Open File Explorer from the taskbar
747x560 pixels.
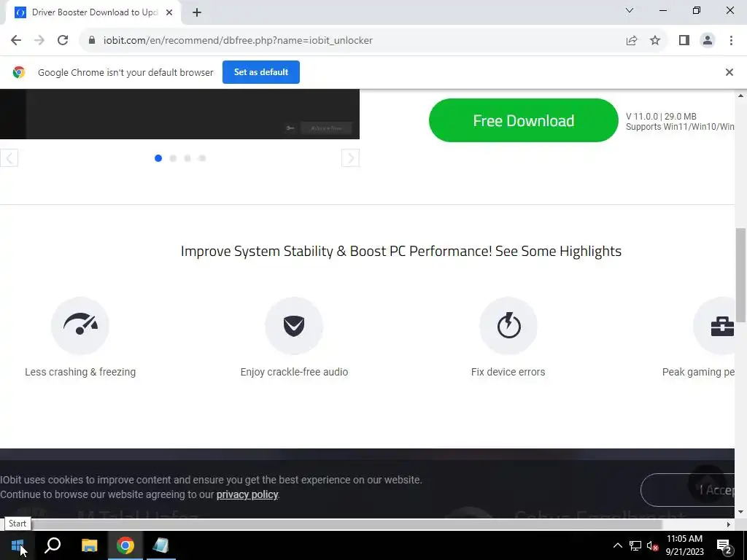click(x=89, y=545)
